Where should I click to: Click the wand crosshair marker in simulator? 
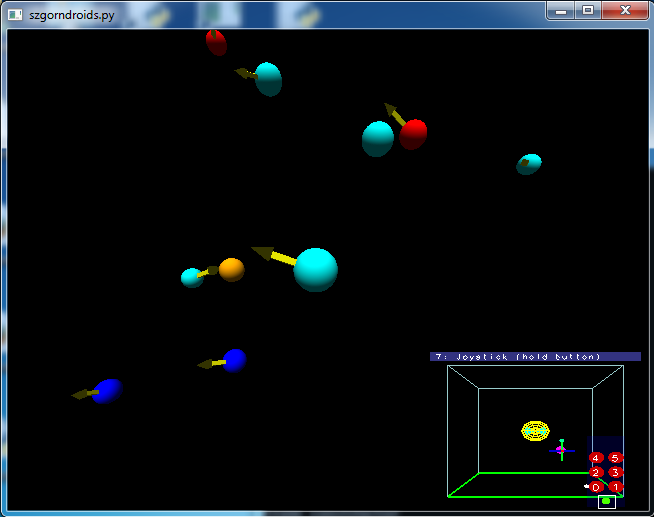(561, 450)
